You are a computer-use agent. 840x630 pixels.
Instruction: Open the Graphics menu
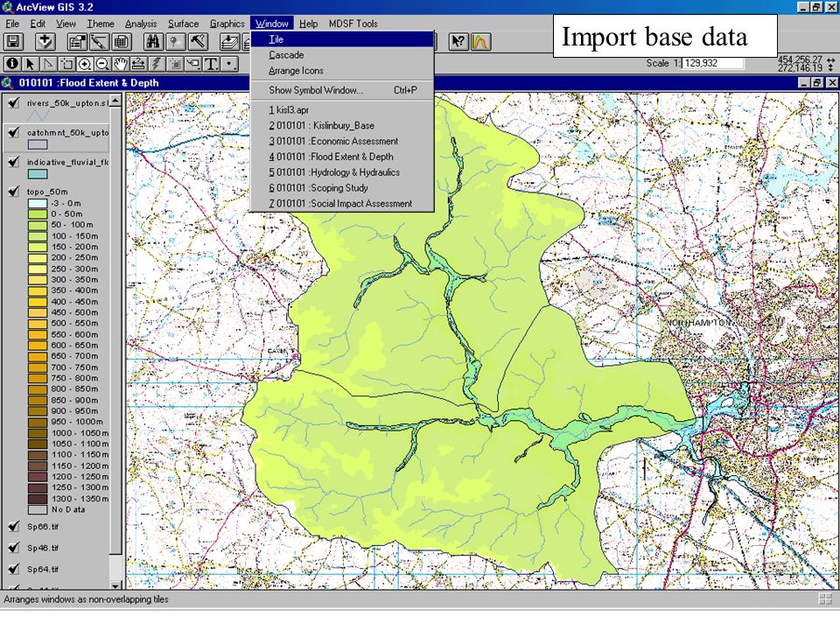tap(227, 24)
